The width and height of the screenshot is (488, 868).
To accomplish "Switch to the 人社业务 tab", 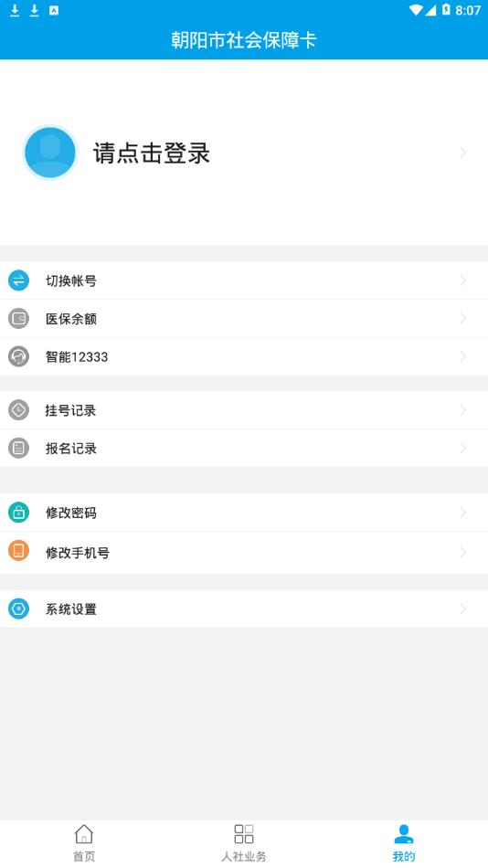I will point(244,843).
